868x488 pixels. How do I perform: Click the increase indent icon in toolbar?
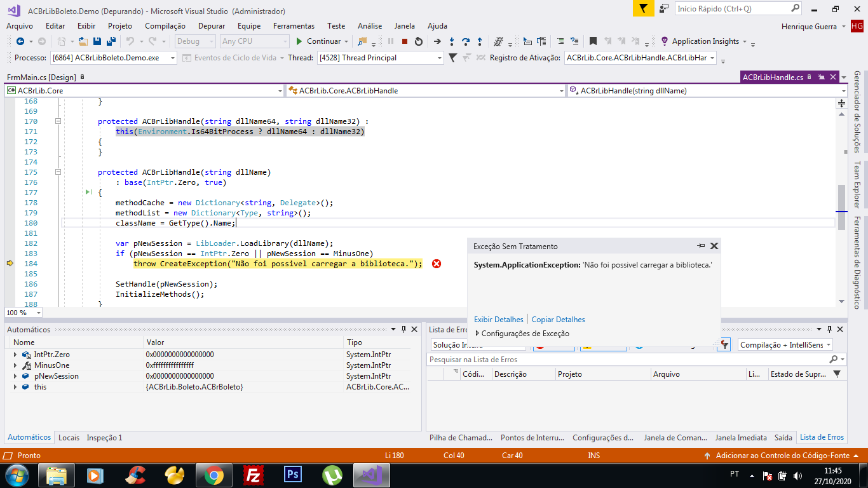[560, 41]
